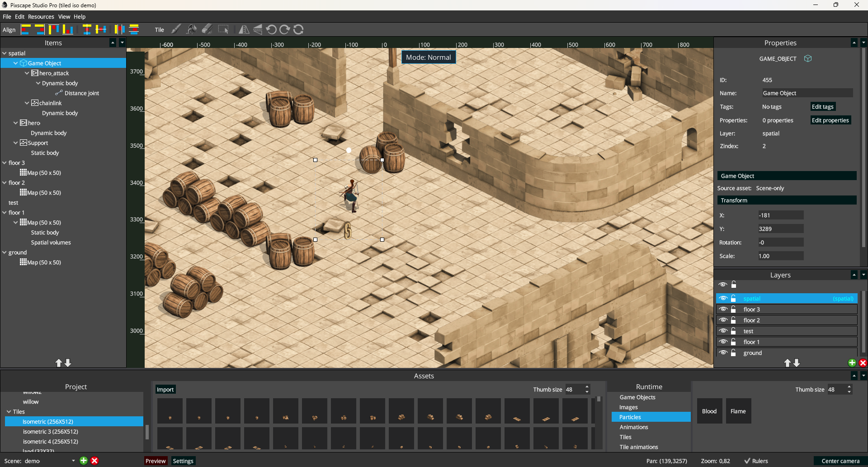Lock the ground layer
Image resolution: width=868 pixels, height=467 pixels.
coord(734,353)
